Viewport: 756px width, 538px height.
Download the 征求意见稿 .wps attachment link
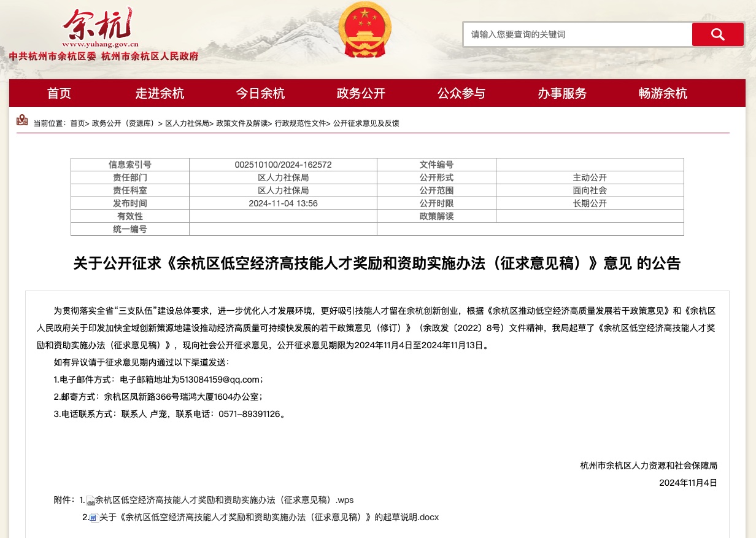click(224, 500)
